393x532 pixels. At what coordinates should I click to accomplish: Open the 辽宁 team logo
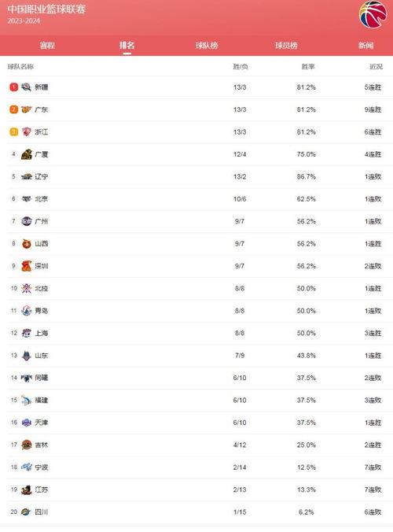click(27, 177)
